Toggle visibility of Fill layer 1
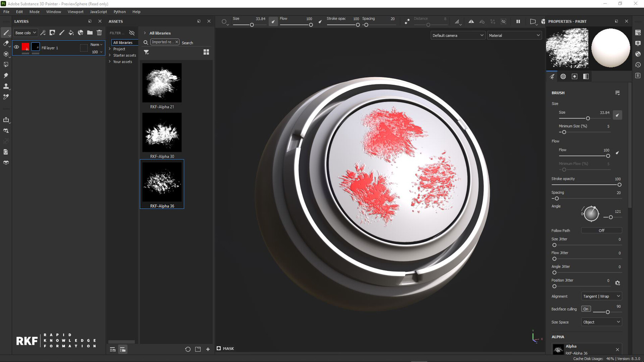Image resolution: width=644 pixels, height=362 pixels. click(x=16, y=47)
